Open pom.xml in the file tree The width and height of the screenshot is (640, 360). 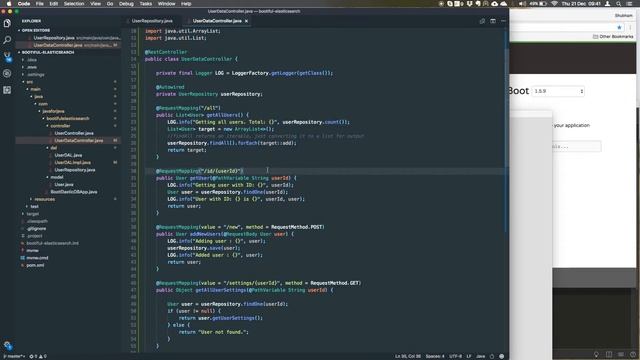pos(35,265)
